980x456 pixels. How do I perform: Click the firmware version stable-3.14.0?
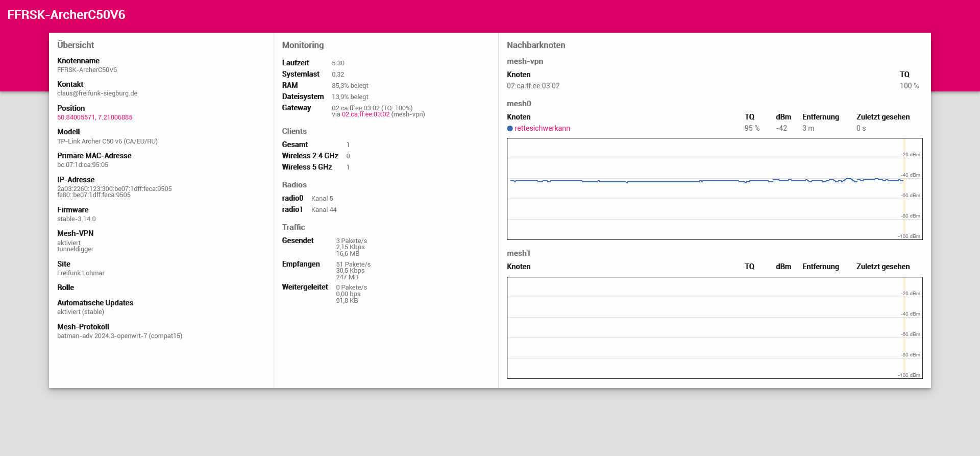coord(77,219)
